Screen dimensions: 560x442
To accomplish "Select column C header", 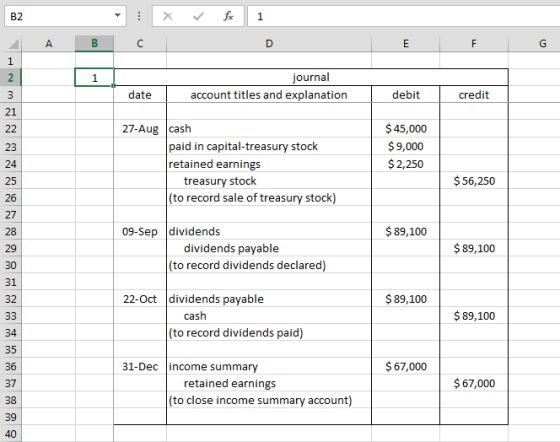I will [140, 44].
